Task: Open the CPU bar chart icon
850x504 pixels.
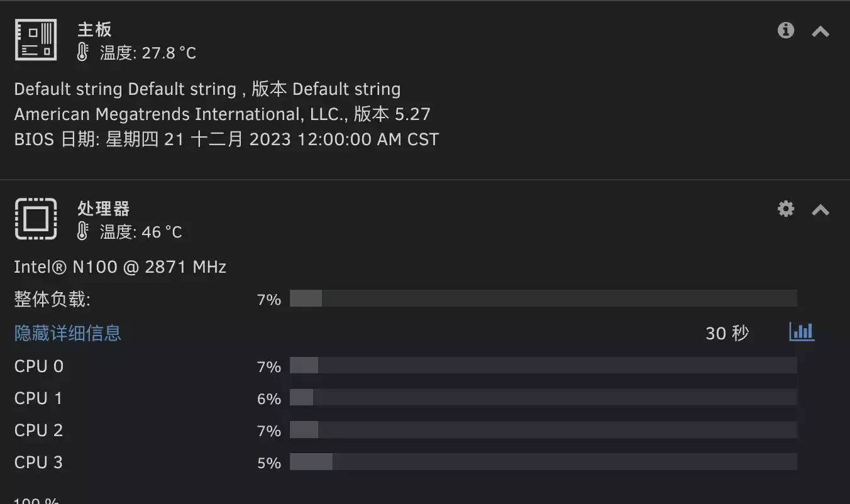Action: click(802, 332)
